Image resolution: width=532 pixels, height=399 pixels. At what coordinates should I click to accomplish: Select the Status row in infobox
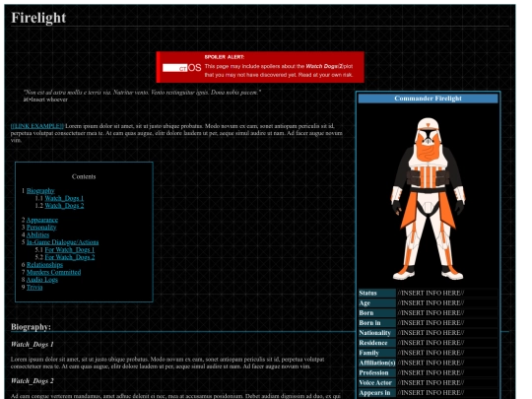pos(428,293)
